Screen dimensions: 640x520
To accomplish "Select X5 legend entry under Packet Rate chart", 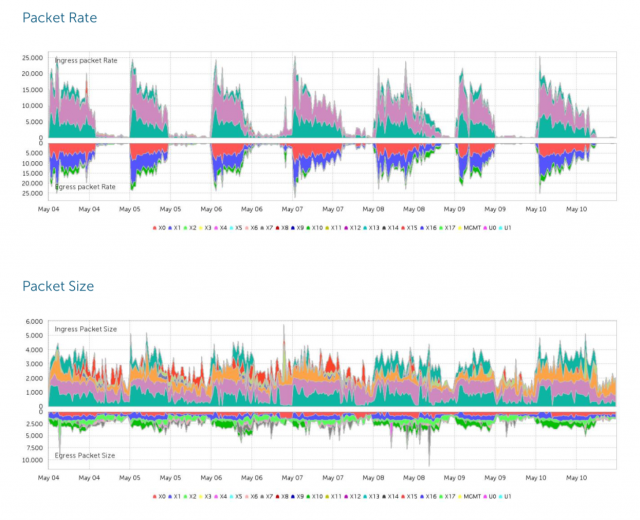I will 236,228.
